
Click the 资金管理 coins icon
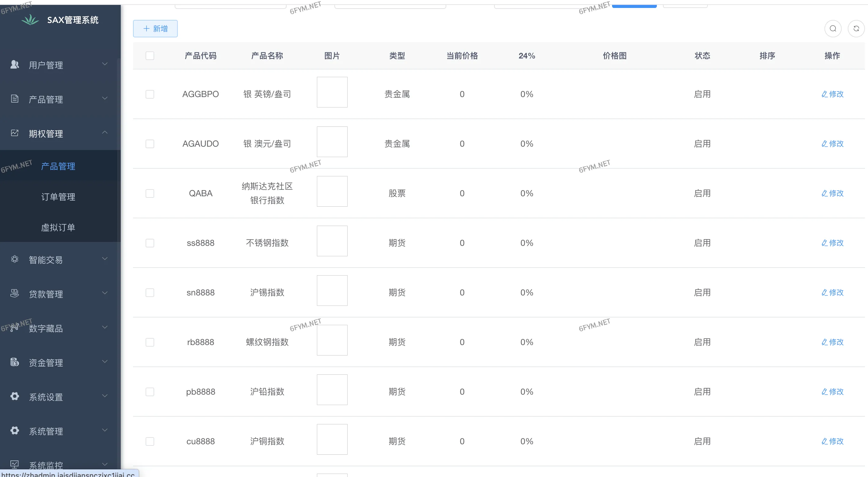[x=14, y=362]
